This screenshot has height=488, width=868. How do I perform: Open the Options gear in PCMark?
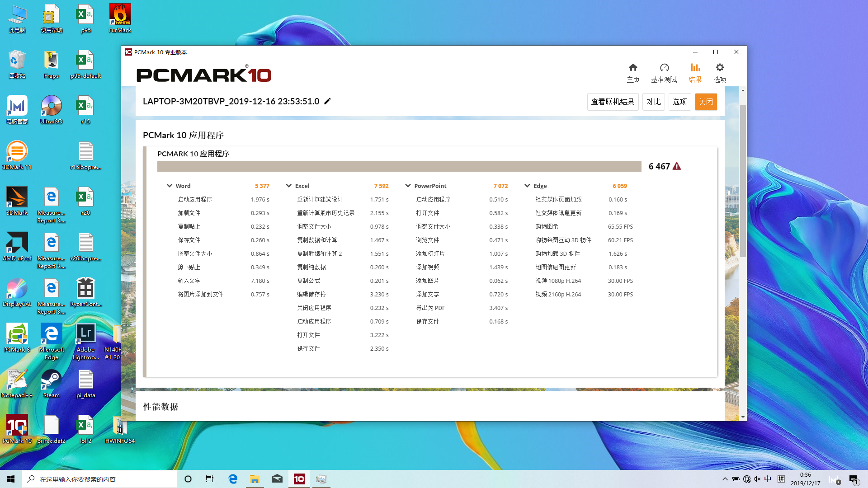720,72
